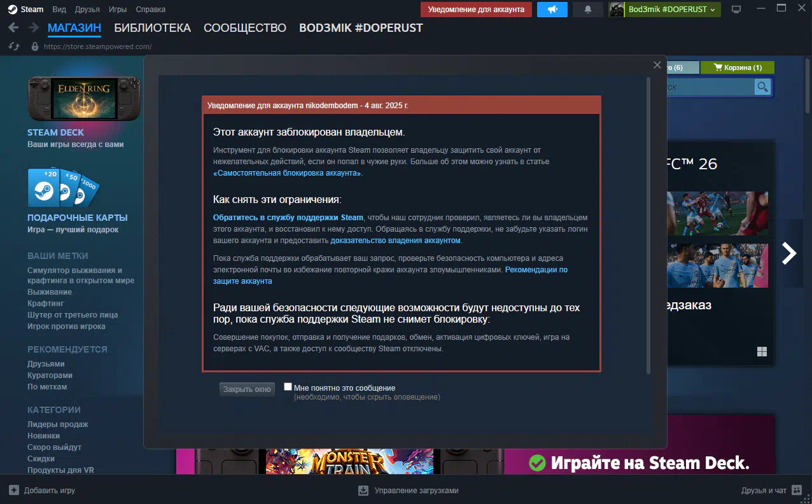
Task: Open the Скоро выйдут category
Action: [55, 447]
